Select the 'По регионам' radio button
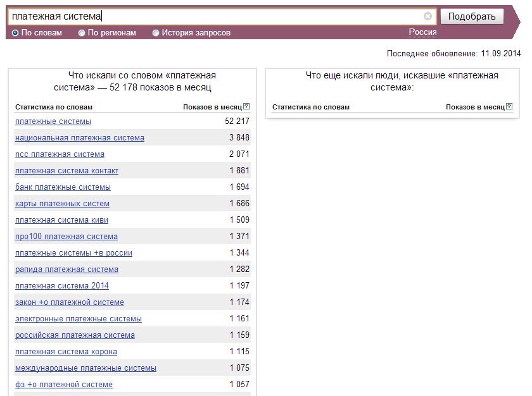Viewport: 532px width, 396px height. click(82, 33)
